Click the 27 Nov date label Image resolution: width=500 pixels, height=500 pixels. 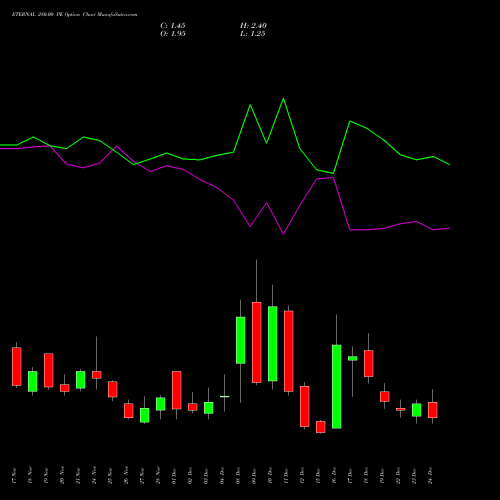tap(142, 475)
